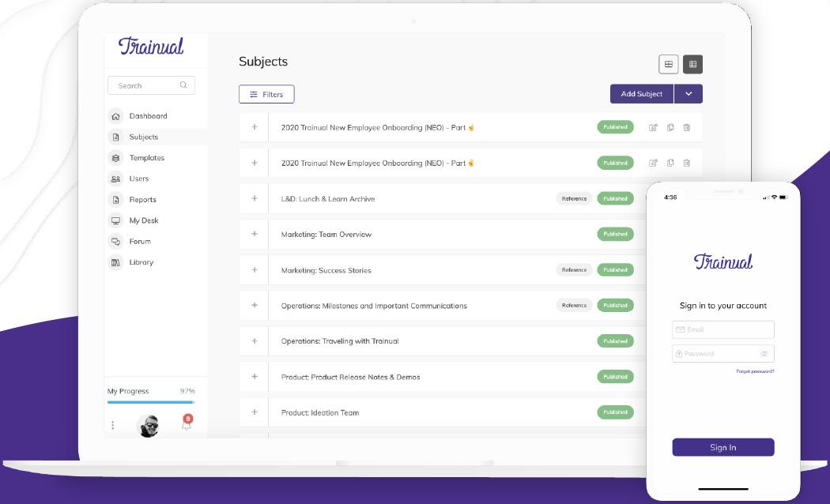Open Subjects in the sidebar
Image resolution: width=830 pixels, height=504 pixels.
143,137
